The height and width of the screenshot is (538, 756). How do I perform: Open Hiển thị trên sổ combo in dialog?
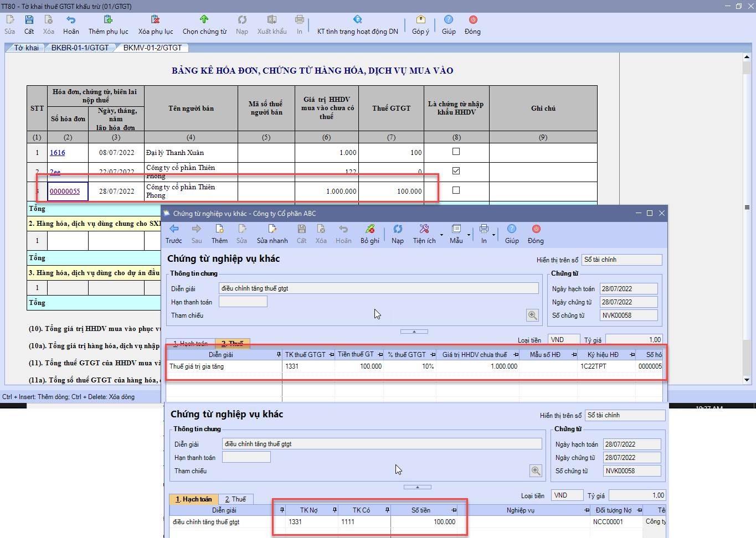pyautogui.click(x=622, y=260)
